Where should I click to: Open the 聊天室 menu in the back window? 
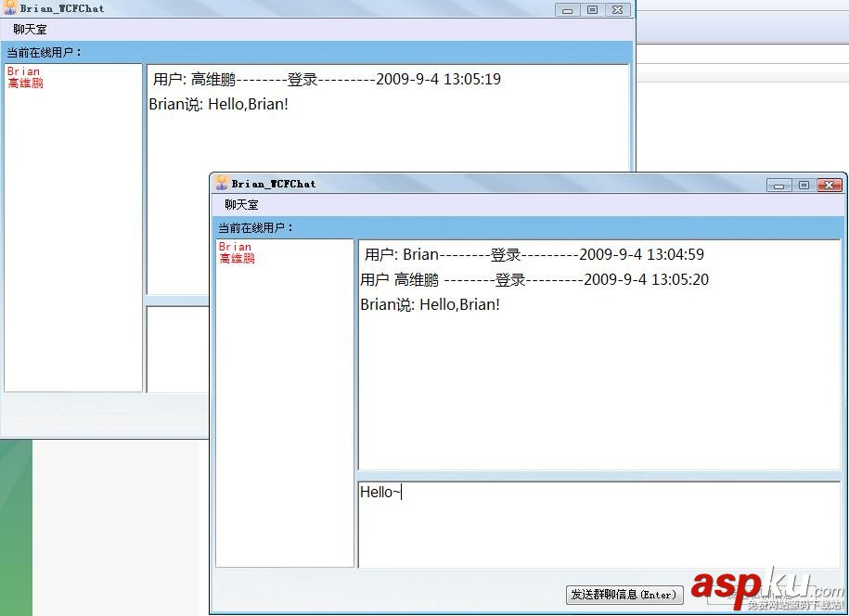(29, 29)
